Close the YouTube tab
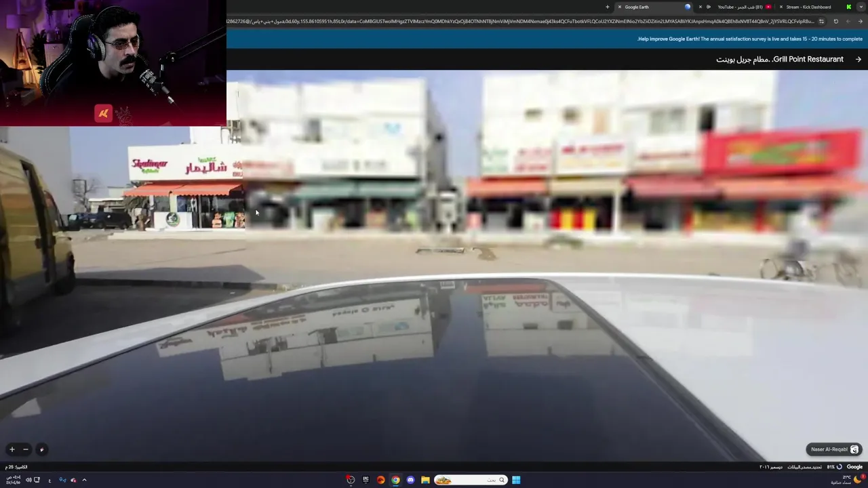This screenshot has height=488, width=868. pos(701,7)
